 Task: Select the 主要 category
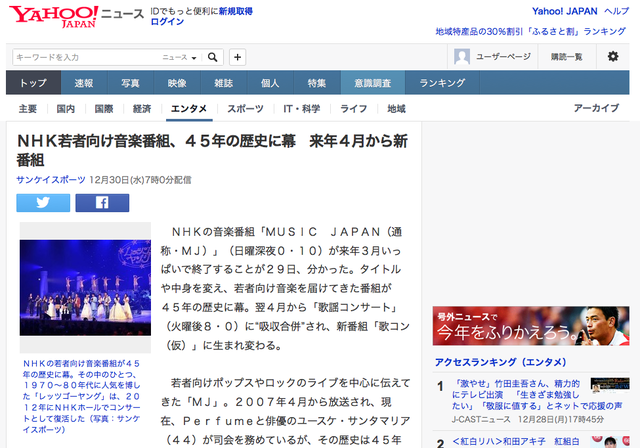click(x=28, y=109)
